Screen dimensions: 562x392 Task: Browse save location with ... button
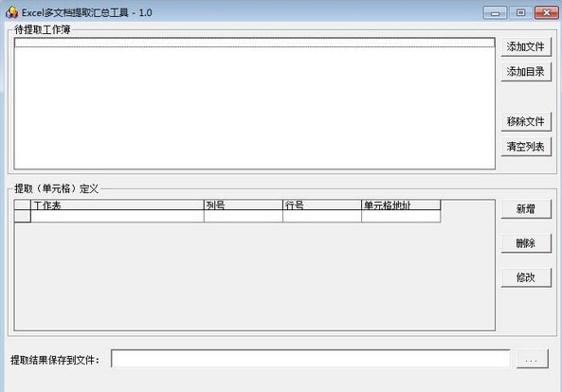pos(533,358)
